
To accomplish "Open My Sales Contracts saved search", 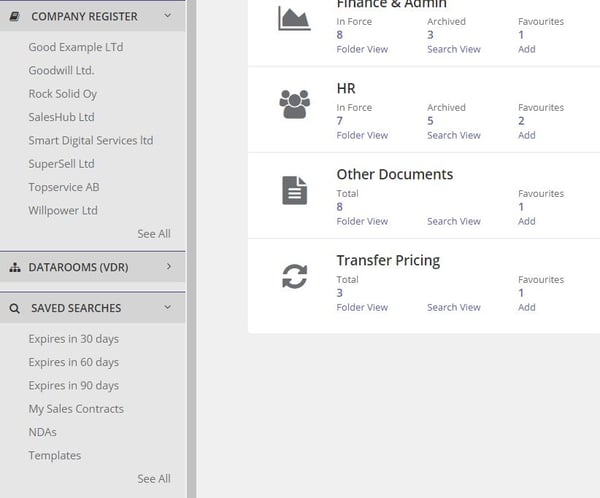I will pyautogui.click(x=76, y=409).
